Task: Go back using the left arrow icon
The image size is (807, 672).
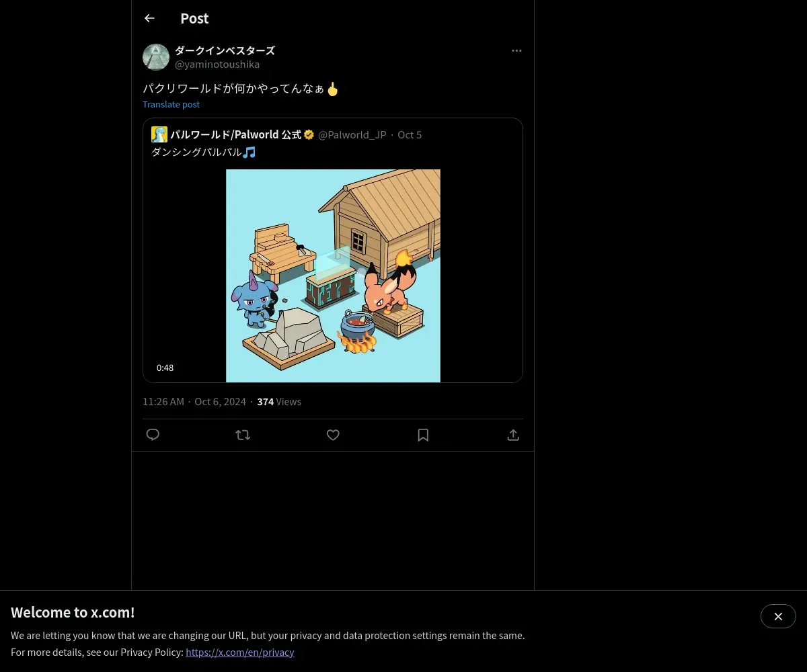Action: (x=149, y=18)
